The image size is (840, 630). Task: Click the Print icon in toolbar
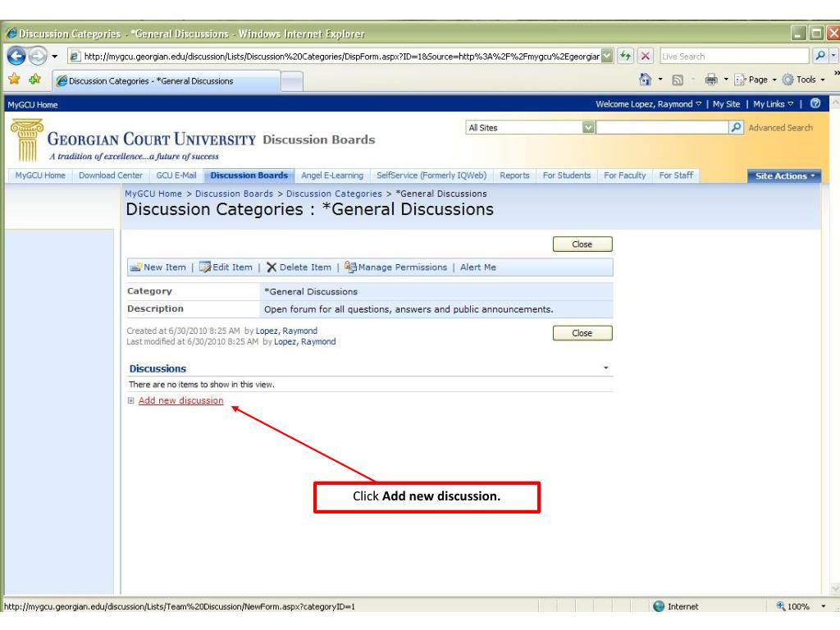click(x=711, y=80)
